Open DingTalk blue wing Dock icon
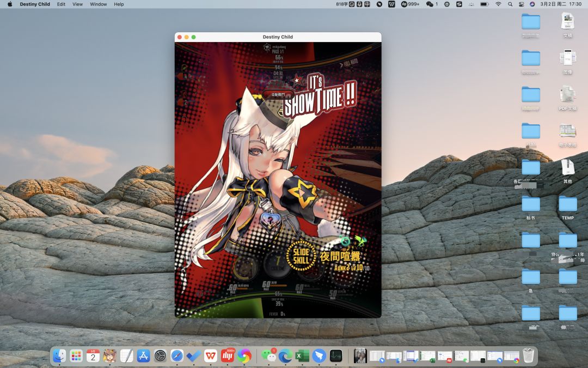 (318, 355)
